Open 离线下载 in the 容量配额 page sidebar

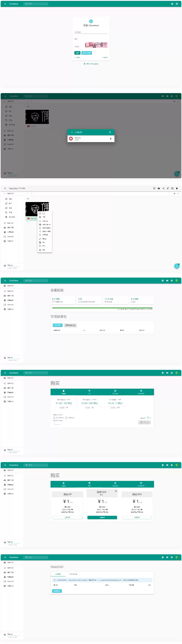coord(10,296)
